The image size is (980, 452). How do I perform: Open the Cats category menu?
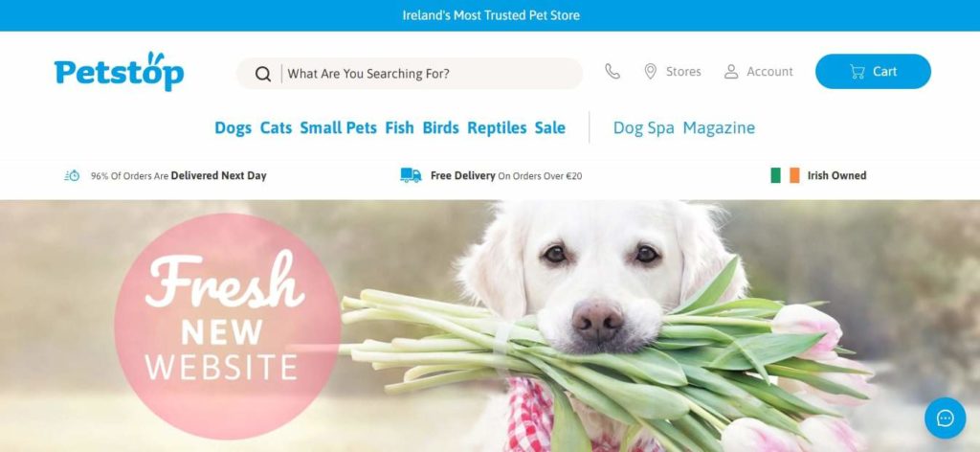click(276, 127)
